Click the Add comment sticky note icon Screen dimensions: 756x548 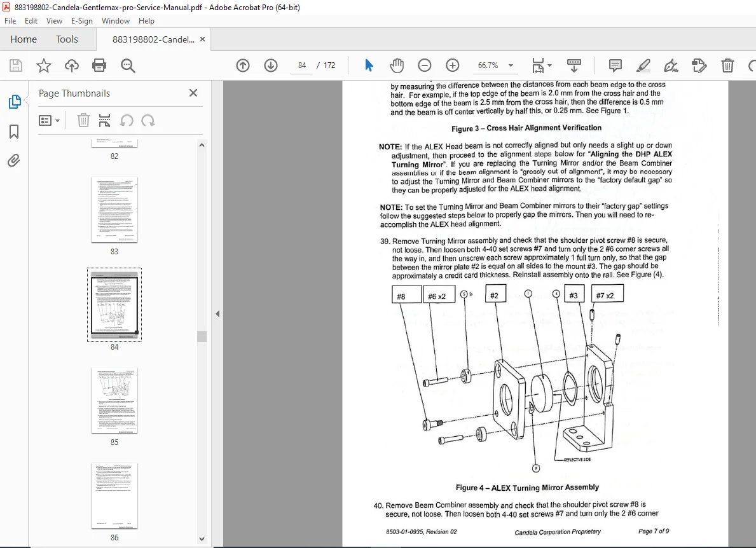coord(615,65)
